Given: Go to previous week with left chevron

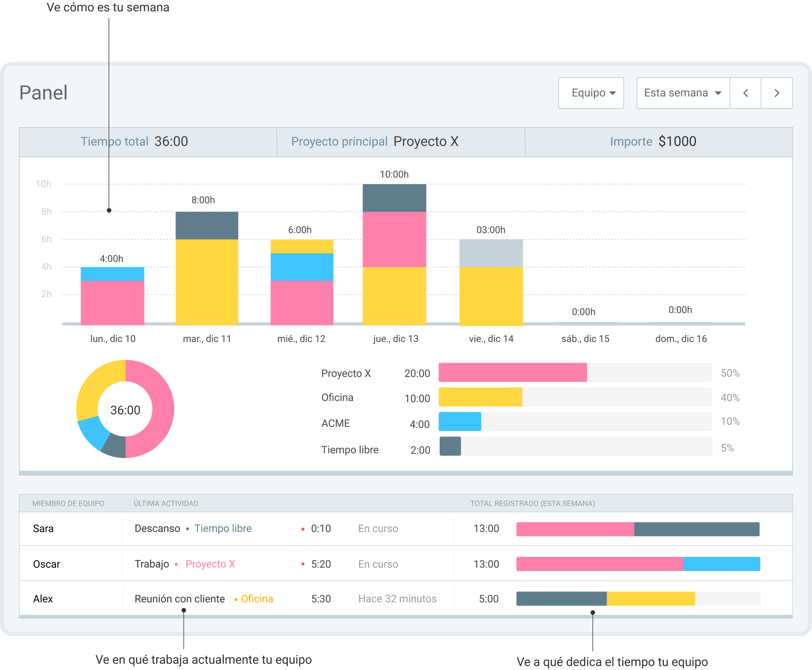Looking at the screenshot, I should click(x=745, y=93).
